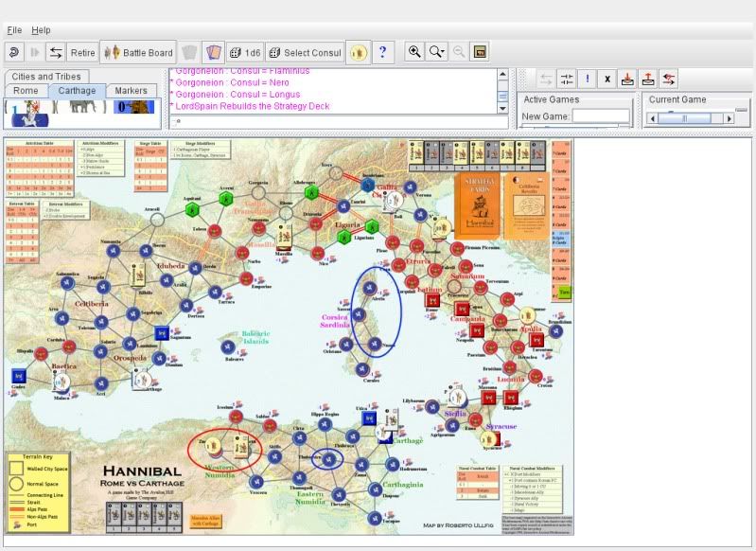Click the red down-arrow tray icon
756x551 pixels.
coord(627,79)
